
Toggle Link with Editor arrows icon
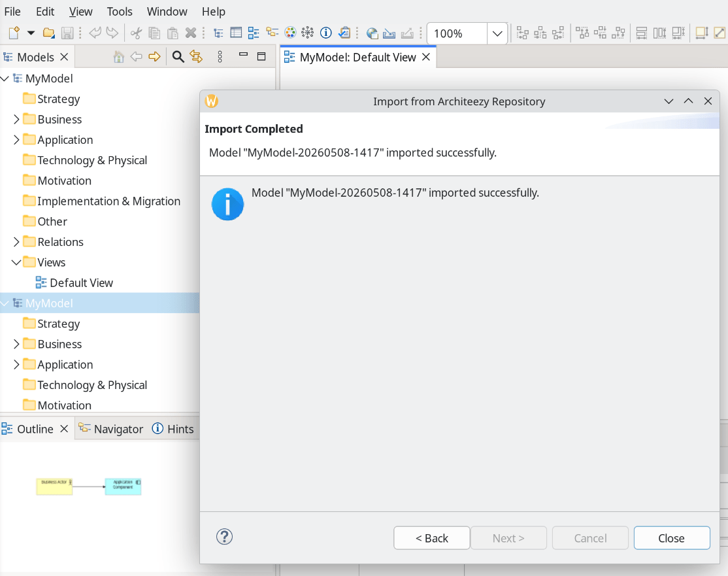click(196, 57)
